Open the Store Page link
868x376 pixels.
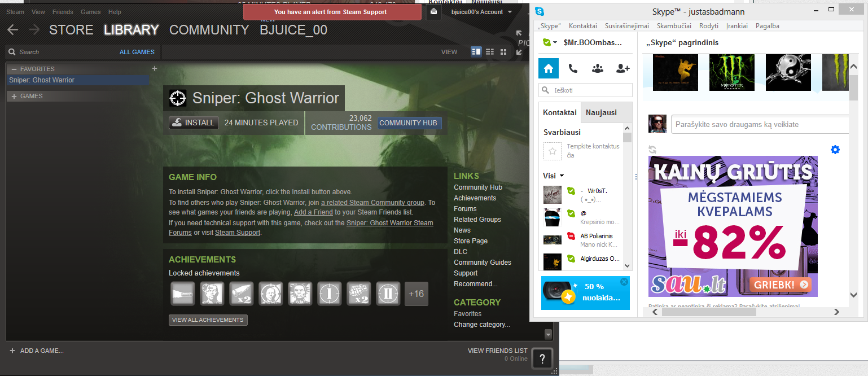(x=471, y=241)
